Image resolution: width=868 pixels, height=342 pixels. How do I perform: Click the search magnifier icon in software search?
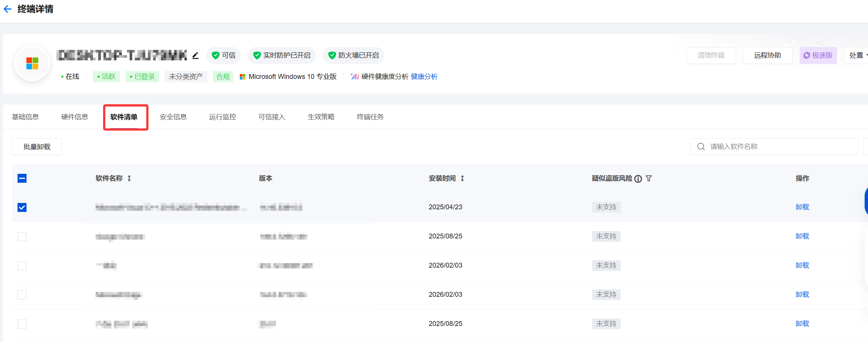point(701,147)
